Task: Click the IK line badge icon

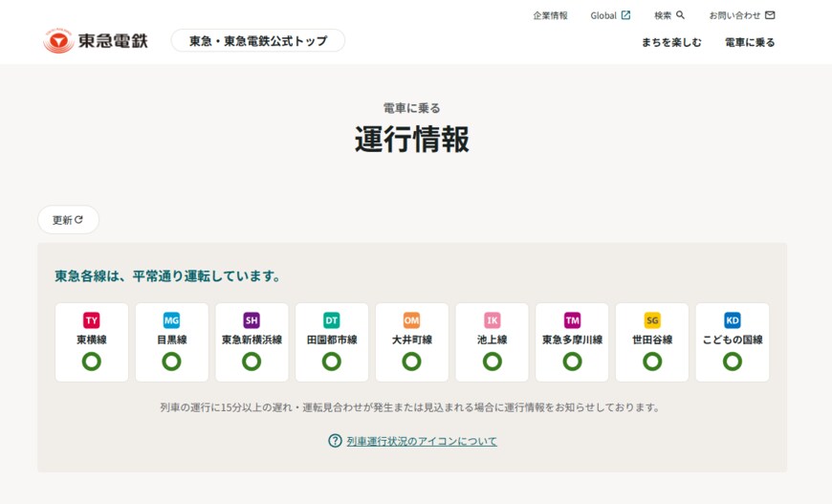Action: (492, 320)
